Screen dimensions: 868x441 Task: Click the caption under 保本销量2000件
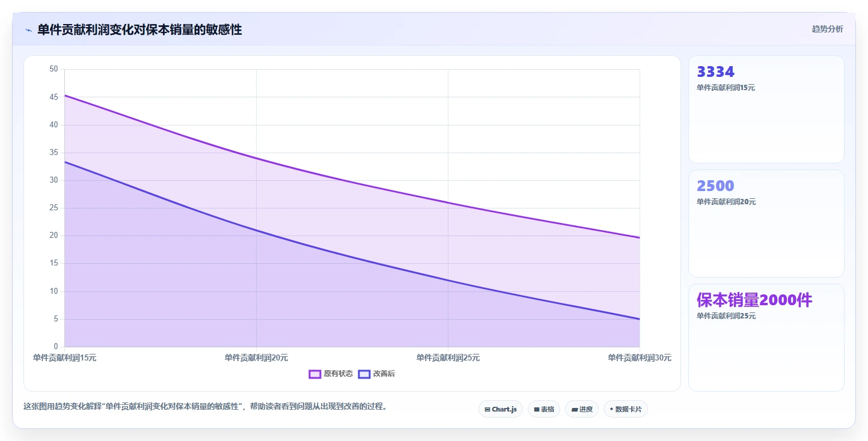click(726, 316)
